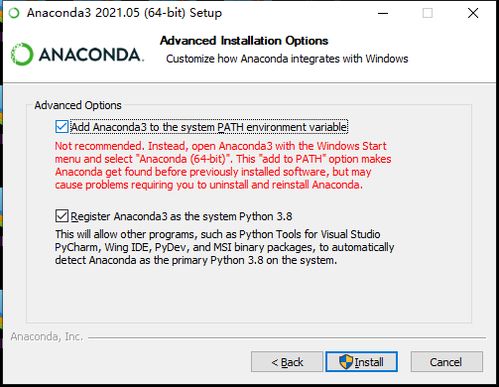Image resolution: width=499 pixels, height=387 pixels.
Task: Click the disabled maximize box icon
Action: click(427, 13)
